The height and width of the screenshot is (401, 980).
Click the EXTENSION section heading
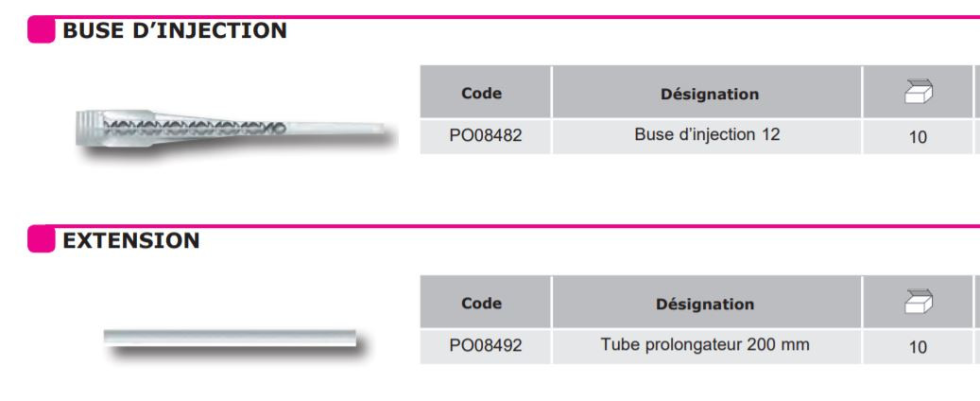click(x=131, y=241)
